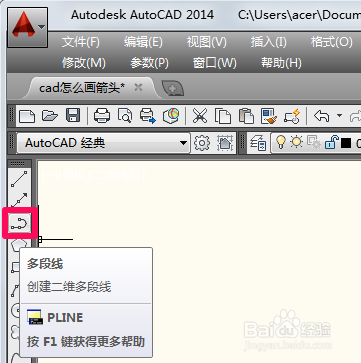Close the cad怎么画箭头 tab
The width and height of the screenshot is (361, 363).
138,88
